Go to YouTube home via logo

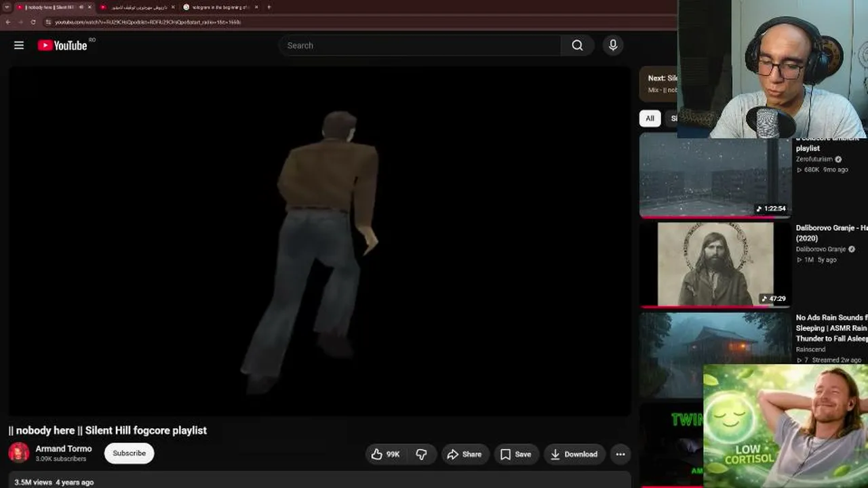[x=62, y=45]
